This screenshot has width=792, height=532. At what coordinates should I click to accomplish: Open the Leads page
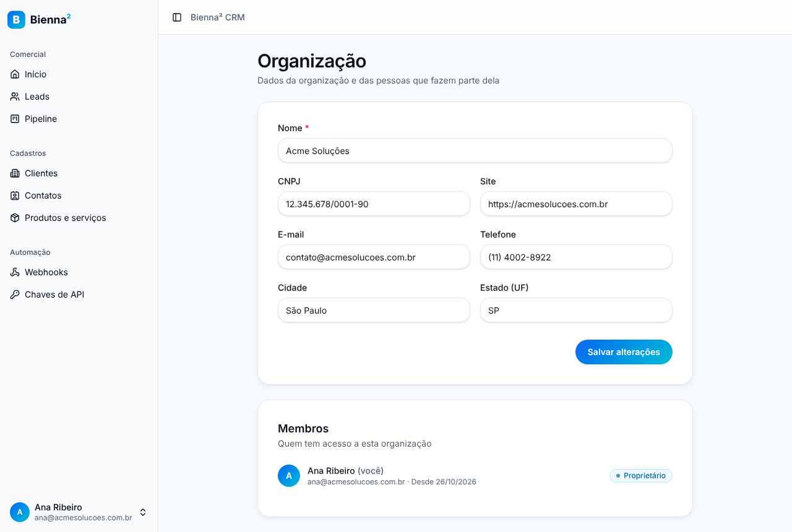coord(79,97)
